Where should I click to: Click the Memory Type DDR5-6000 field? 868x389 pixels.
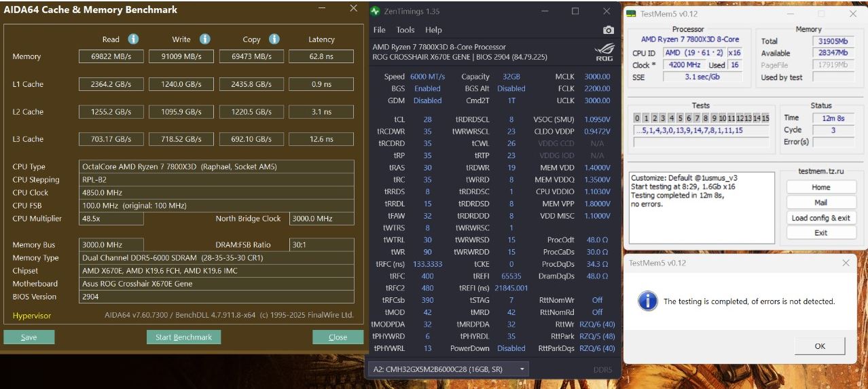[x=217, y=258]
